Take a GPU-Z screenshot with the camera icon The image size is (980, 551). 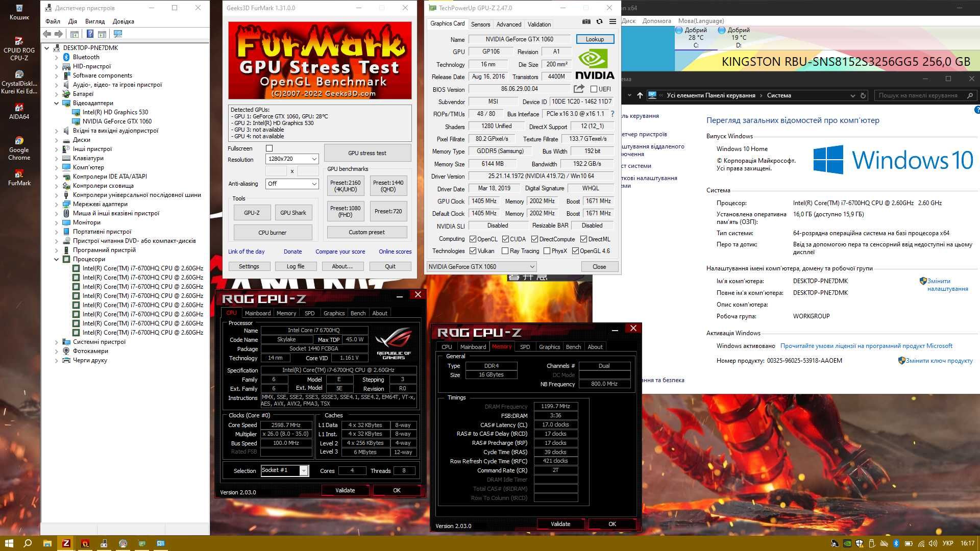point(586,21)
